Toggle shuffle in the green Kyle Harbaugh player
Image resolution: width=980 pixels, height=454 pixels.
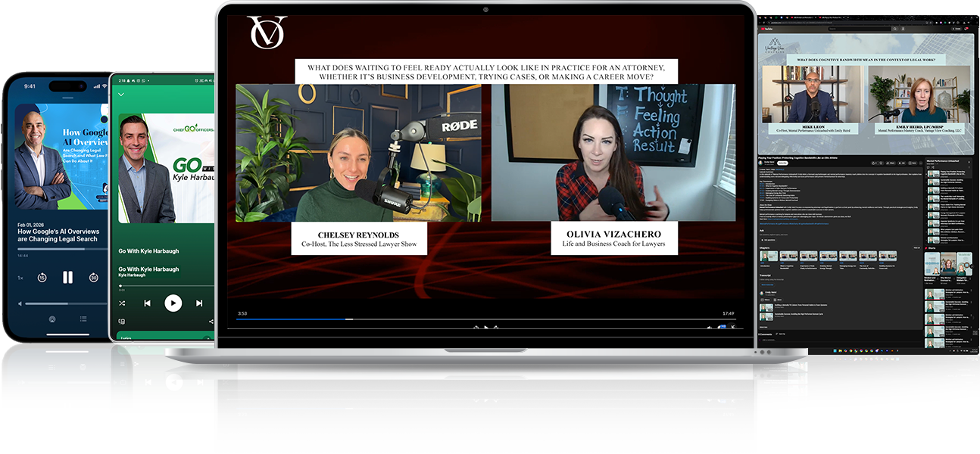tap(122, 303)
